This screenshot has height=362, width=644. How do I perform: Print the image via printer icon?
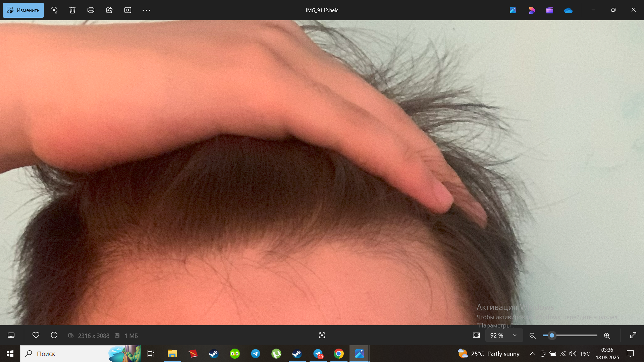coord(91,10)
